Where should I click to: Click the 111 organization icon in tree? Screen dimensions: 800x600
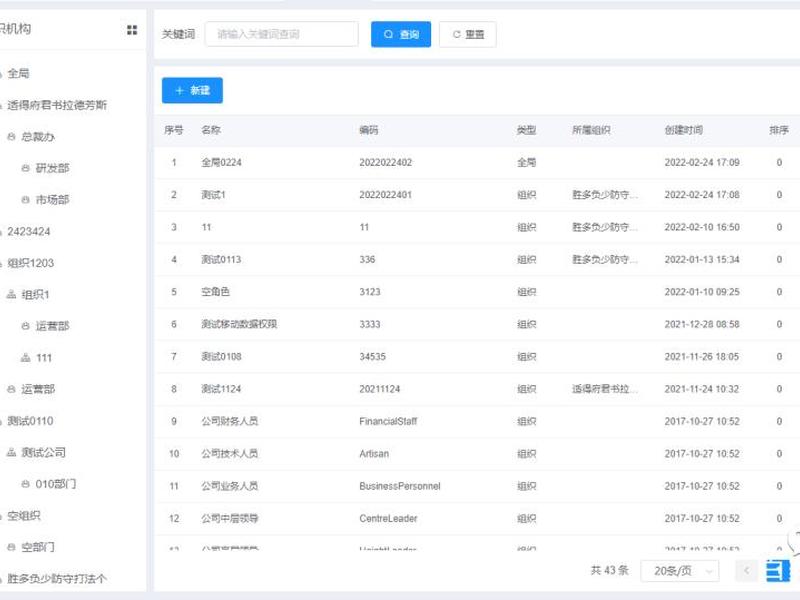pos(26,358)
